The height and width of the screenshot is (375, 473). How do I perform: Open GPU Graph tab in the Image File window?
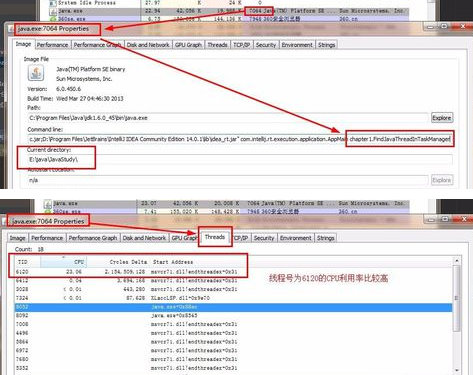point(188,45)
